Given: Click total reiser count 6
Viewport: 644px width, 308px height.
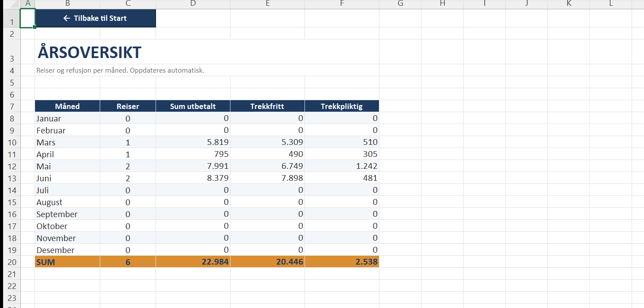Looking at the screenshot, I should coord(128,262).
